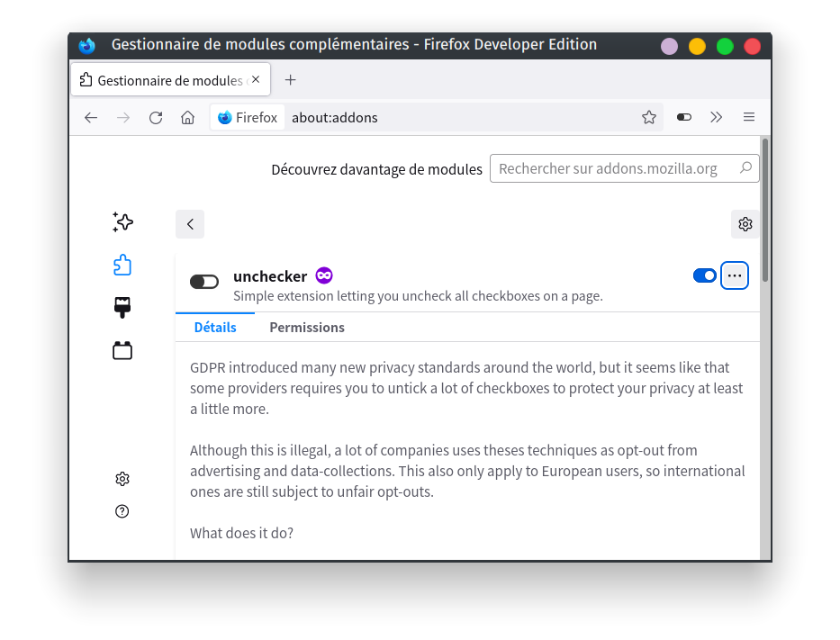This screenshot has height=640, width=840.
Task: Show more toolbar tools overflow chevrons
Action: [x=717, y=117]
